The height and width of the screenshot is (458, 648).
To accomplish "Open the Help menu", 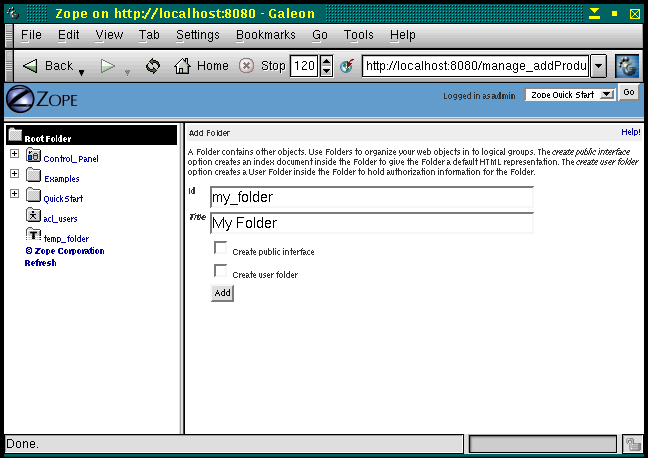I will point(403,35).
